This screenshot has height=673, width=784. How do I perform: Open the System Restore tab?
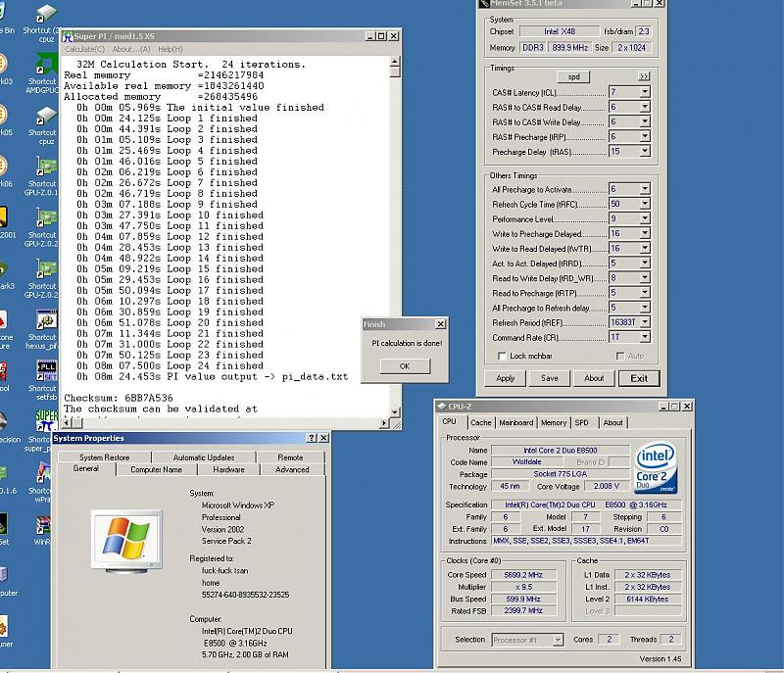104,457
